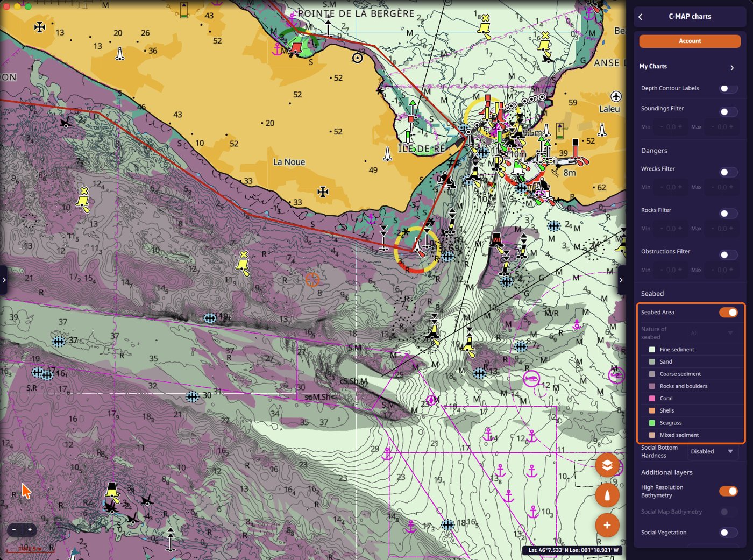
Task: Expand the left side panel arrow
Action: 4,280
